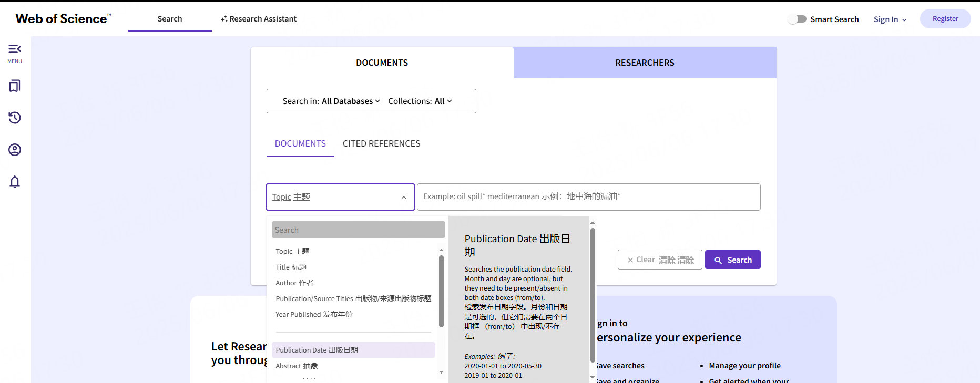
Task: Choose the Topic field option
Action: click(x=353, y=252)
